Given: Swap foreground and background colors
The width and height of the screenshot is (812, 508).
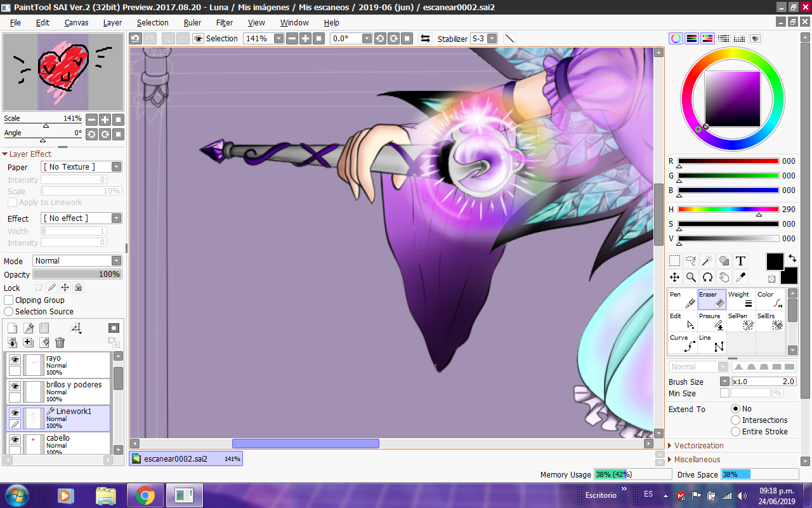Looking at the screenshot, I should point(792,258).
